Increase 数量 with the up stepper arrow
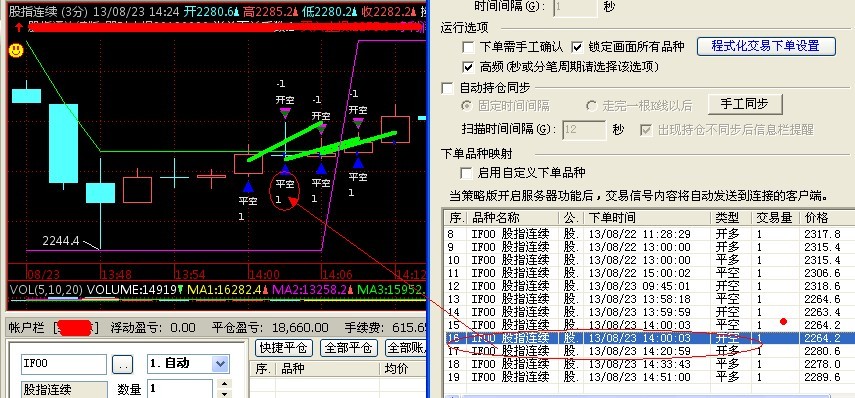Image resolution: width=855 pixels, height=398 pixels. tap(224, 384)
